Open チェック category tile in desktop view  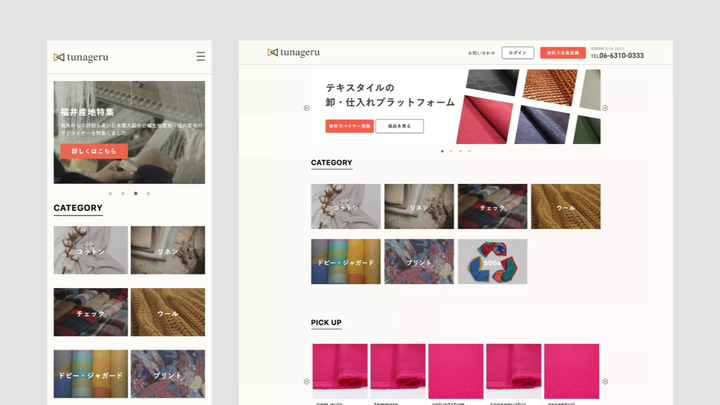tap(493, 207)
